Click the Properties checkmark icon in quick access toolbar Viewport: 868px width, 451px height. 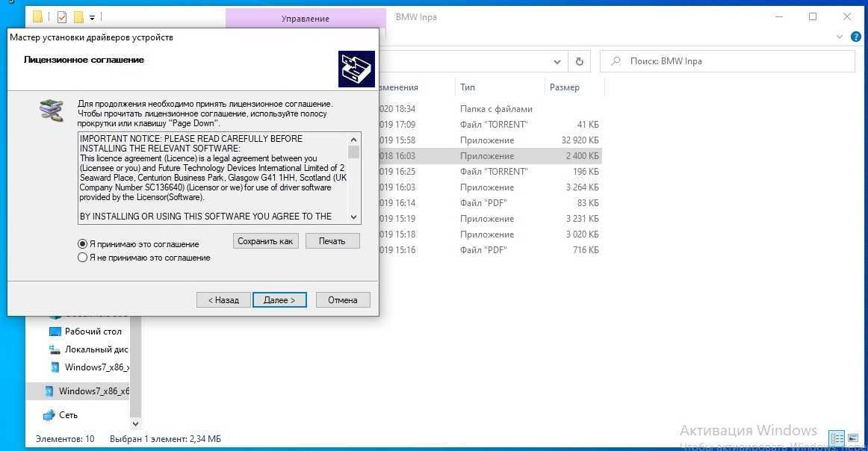(x=61, y=16)
